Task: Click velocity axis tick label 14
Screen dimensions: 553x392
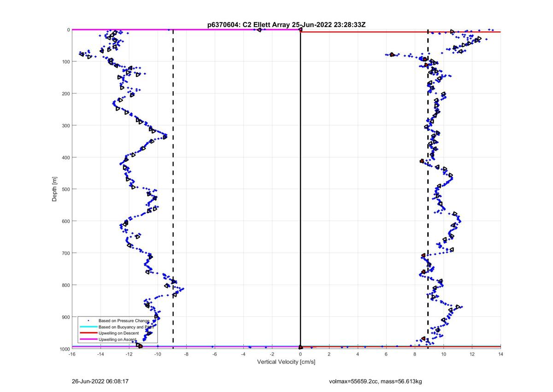Action: (500, 354)
